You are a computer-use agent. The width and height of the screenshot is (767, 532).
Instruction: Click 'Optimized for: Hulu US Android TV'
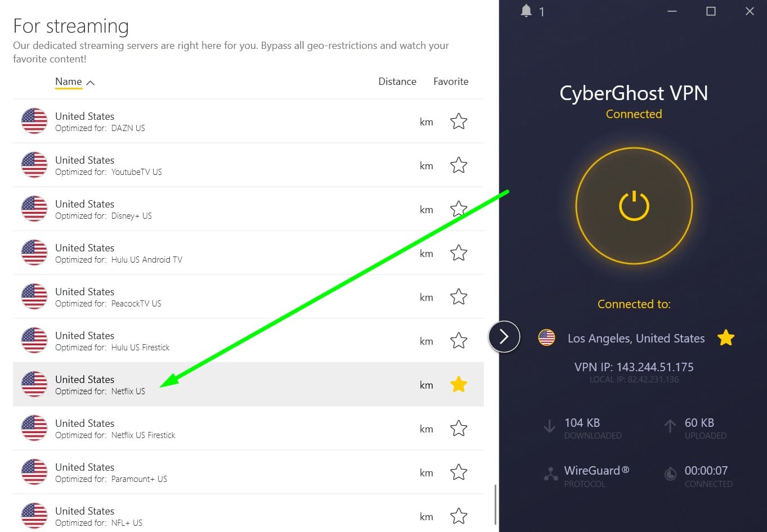[x=119, y=260]
